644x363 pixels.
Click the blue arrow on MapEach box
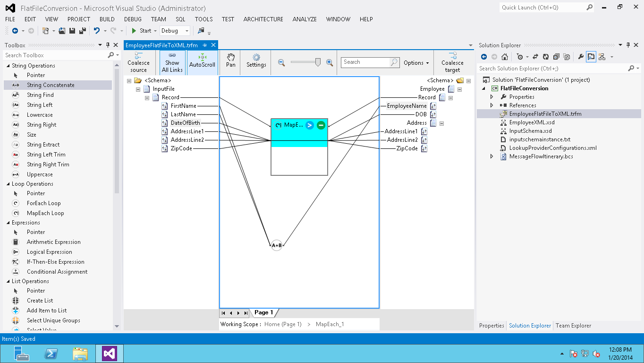(309, 125)
